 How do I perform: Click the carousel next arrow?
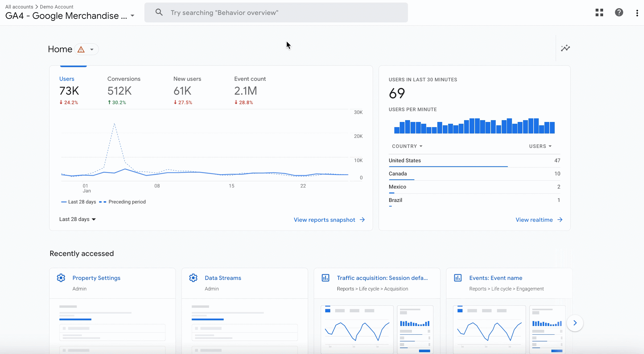[x=575, y=323]
